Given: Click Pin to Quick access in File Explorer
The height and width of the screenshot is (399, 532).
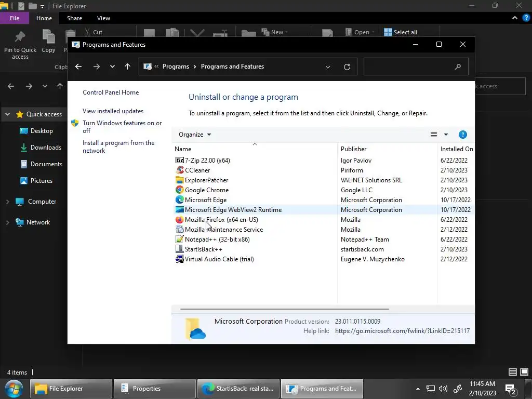Looking at the screenshot, I should pyautogui.click(x=20, y=45).
